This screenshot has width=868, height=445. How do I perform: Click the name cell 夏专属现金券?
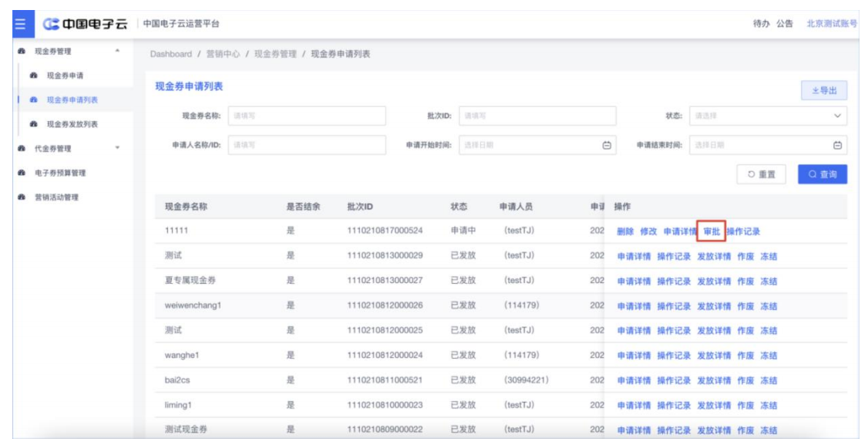pyautogui.click(x=190, y=281)
